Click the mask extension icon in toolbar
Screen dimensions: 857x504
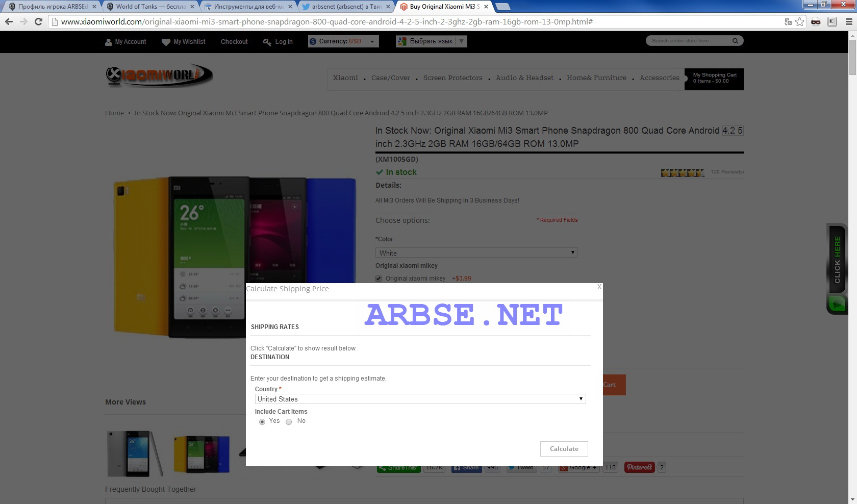[x=816, y=21]
